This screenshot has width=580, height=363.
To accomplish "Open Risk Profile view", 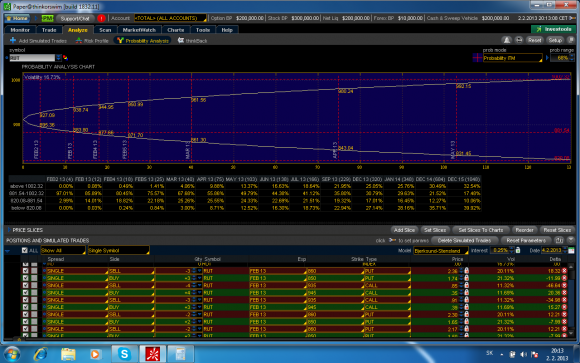I will [x=92, y=41].
